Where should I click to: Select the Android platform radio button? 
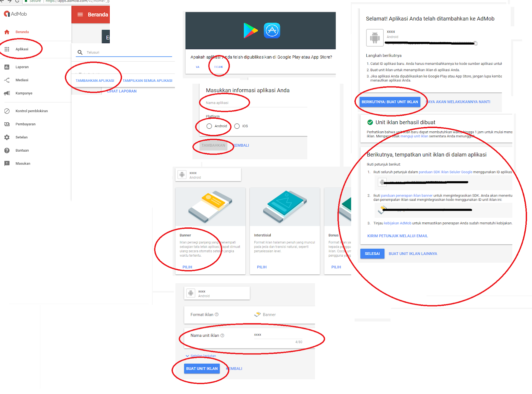coord(209,126)
